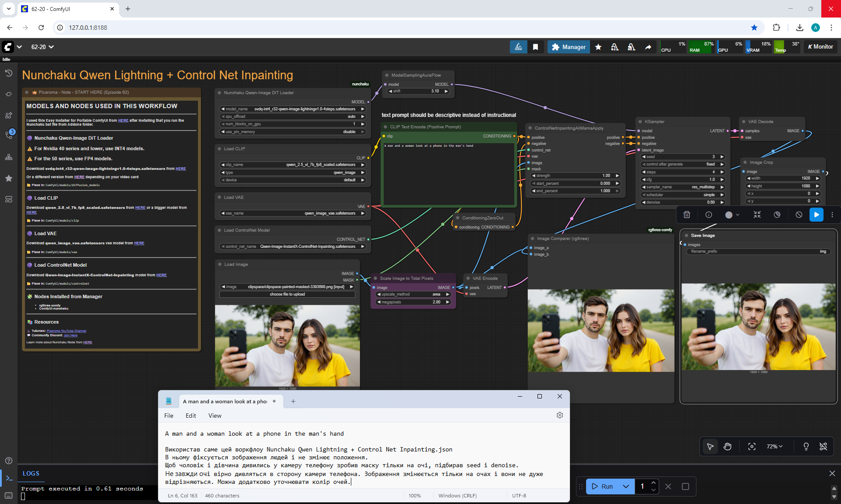Open Notepad's Edit menu

pyautogui.click(x=191, y=416)
